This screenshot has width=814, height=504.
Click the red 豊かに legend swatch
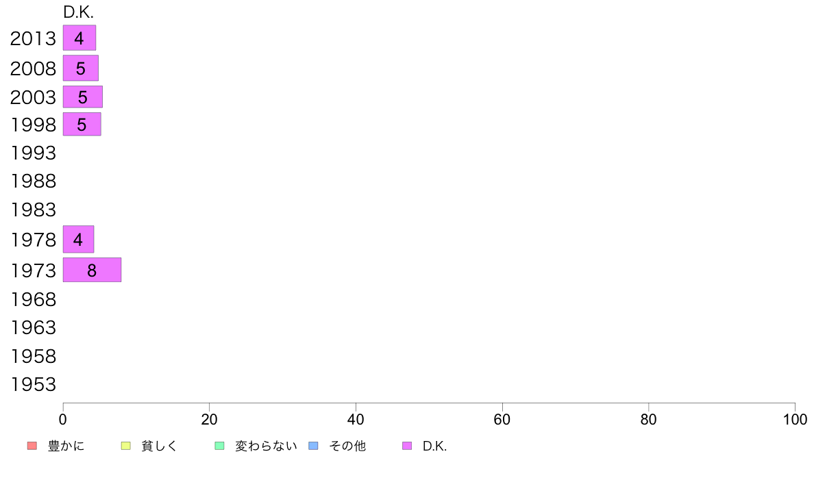(32, 446)
